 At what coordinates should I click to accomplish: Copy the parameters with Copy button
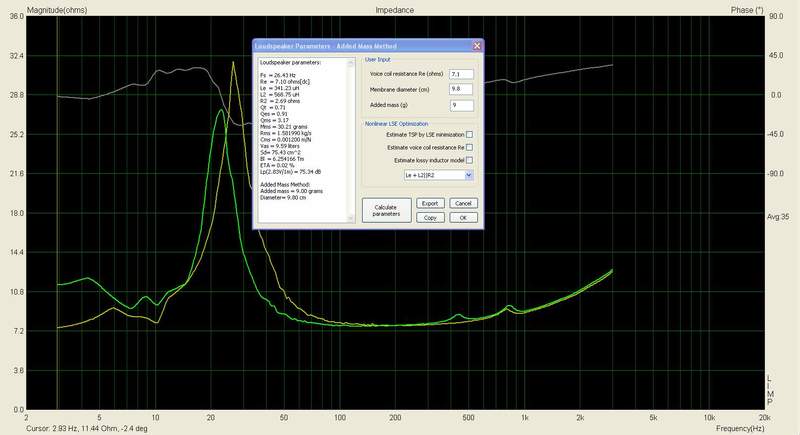point(429,217)
